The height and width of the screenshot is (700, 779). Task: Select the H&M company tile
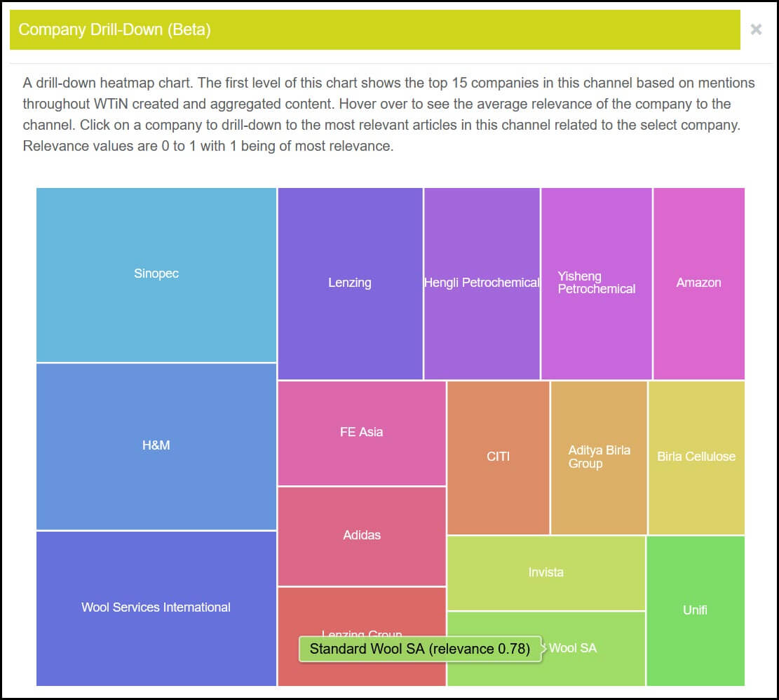(x=156, y=447)
